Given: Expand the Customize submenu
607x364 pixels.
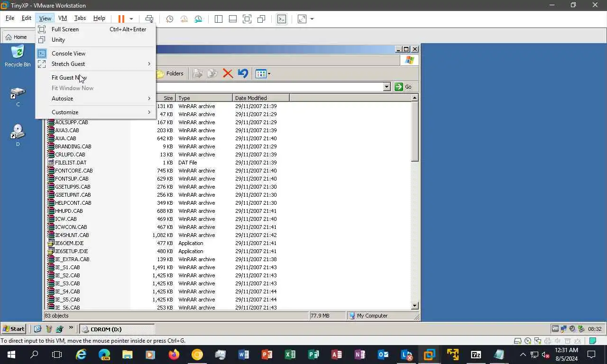Looking at the screenshot, I should (95, 112).
